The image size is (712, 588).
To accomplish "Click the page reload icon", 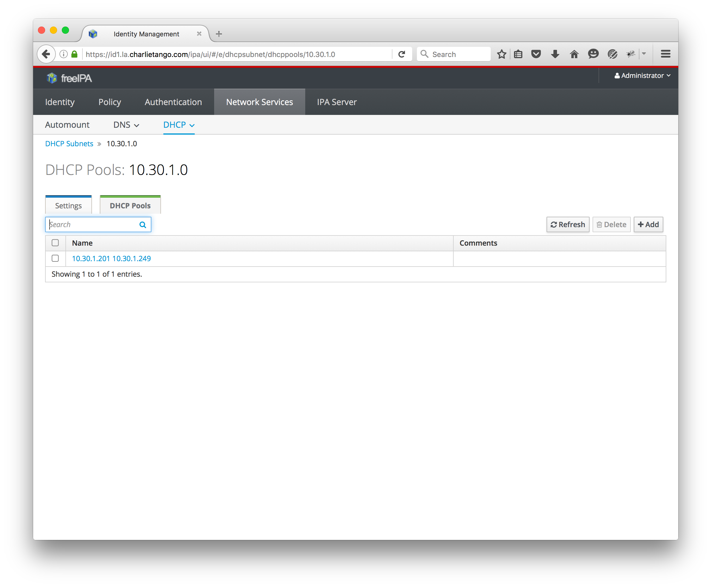I will pos(402,54).
